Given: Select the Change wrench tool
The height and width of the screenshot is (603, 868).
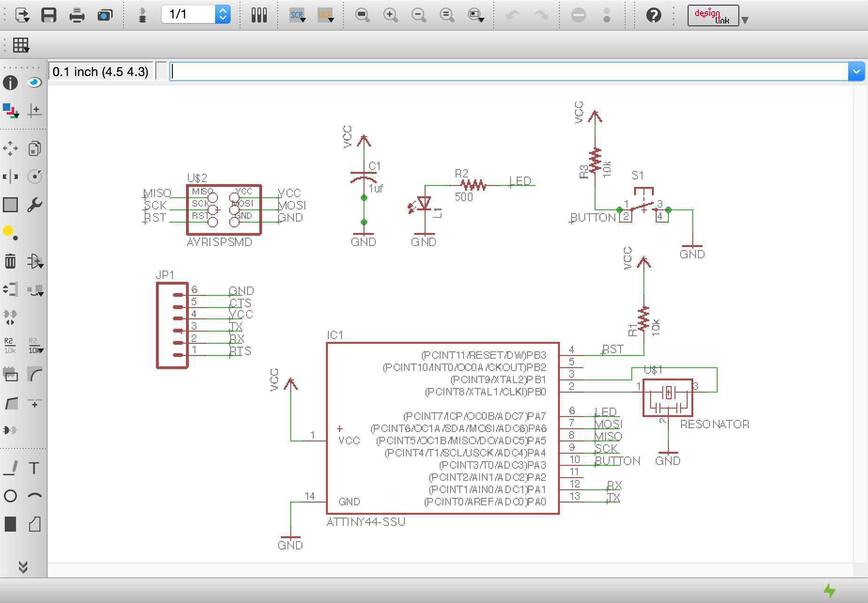Looking at the screenshot, I should 35,205.
